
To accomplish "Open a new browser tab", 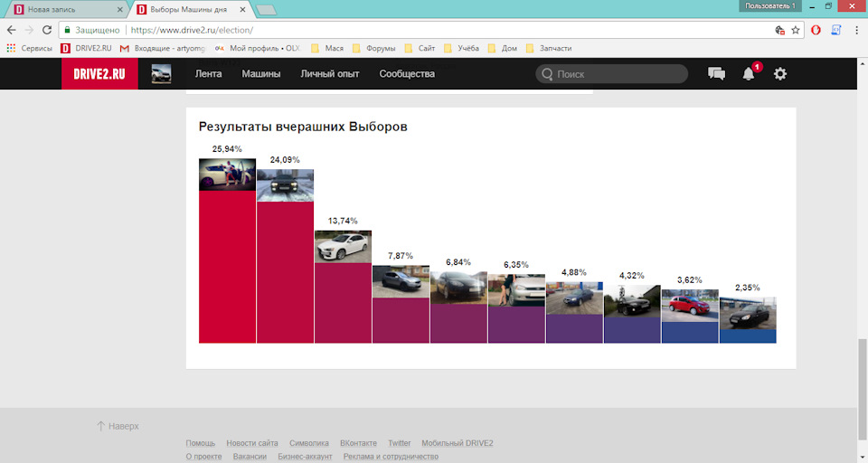I will pos(266,10).
